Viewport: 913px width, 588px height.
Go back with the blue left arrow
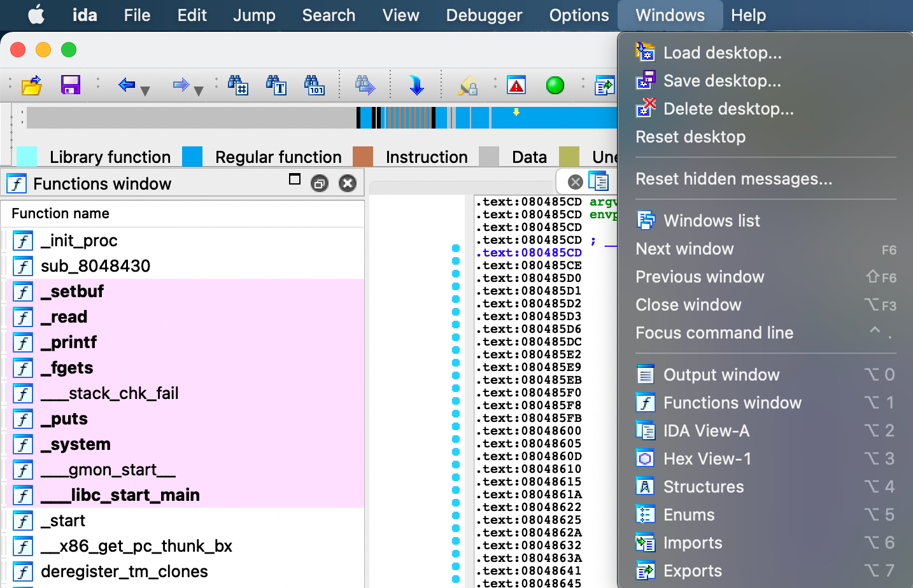point(127,84)
